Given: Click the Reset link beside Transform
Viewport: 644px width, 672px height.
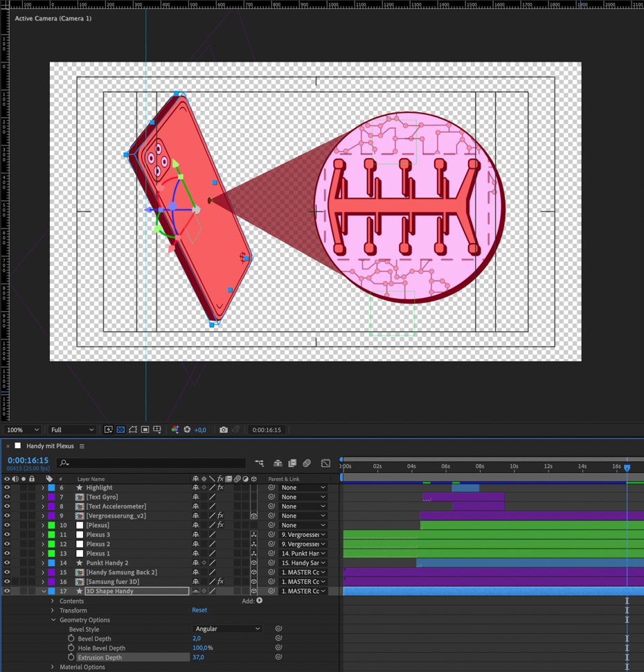Looking at the screenshot, I should click(199, 610).
